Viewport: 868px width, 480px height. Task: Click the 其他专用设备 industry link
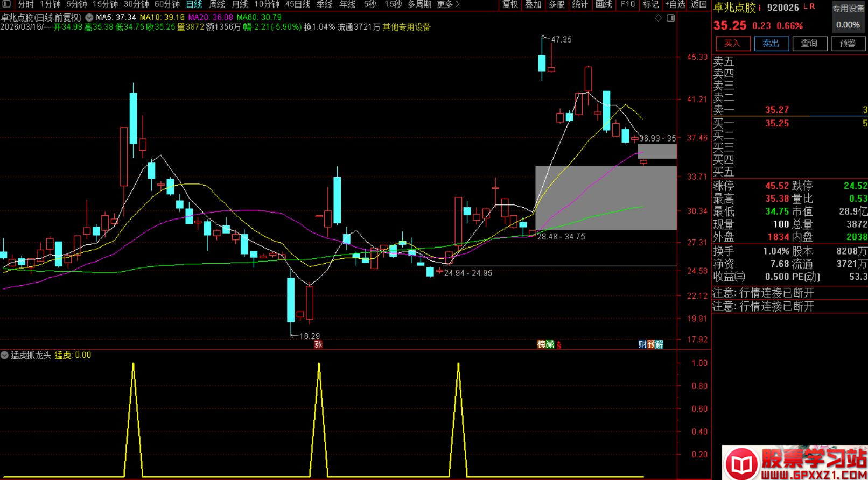pyautogui.click(x=407, y=27)
